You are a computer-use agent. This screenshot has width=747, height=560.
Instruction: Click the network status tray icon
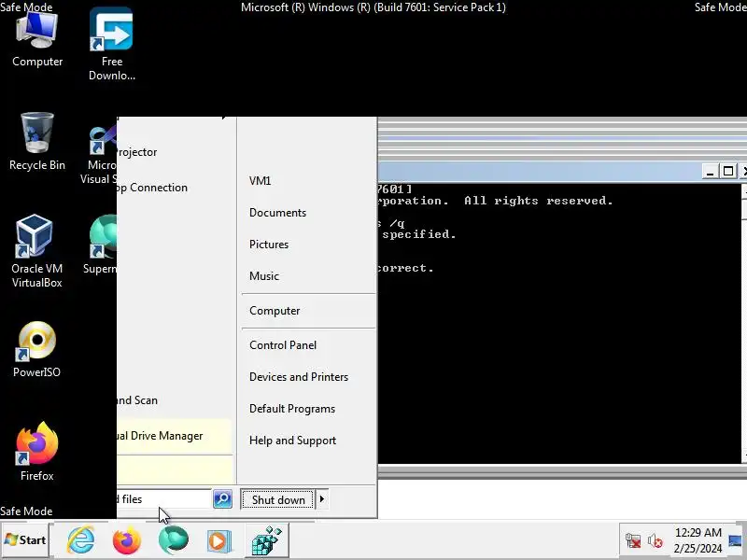tap(633, 541)
